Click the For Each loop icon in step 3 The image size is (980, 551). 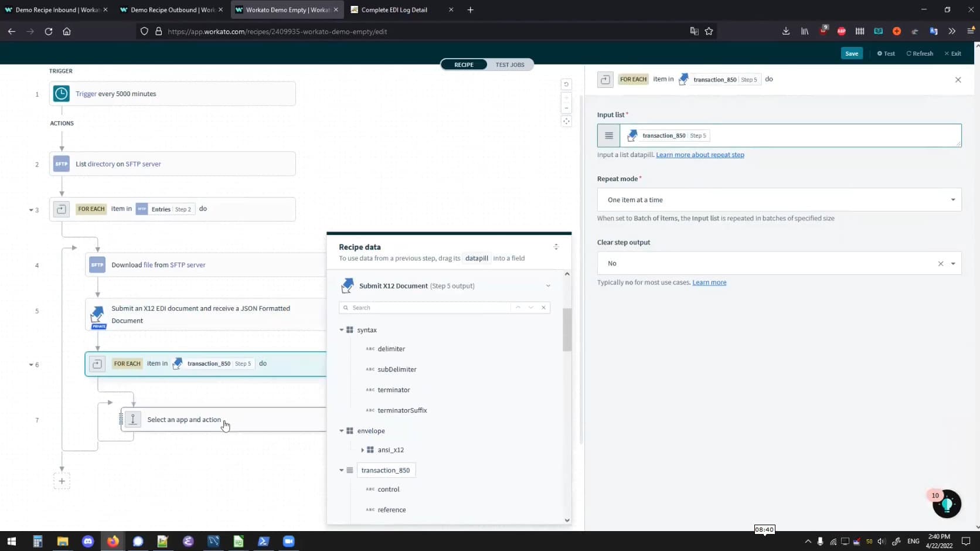[x=62, y=209]
